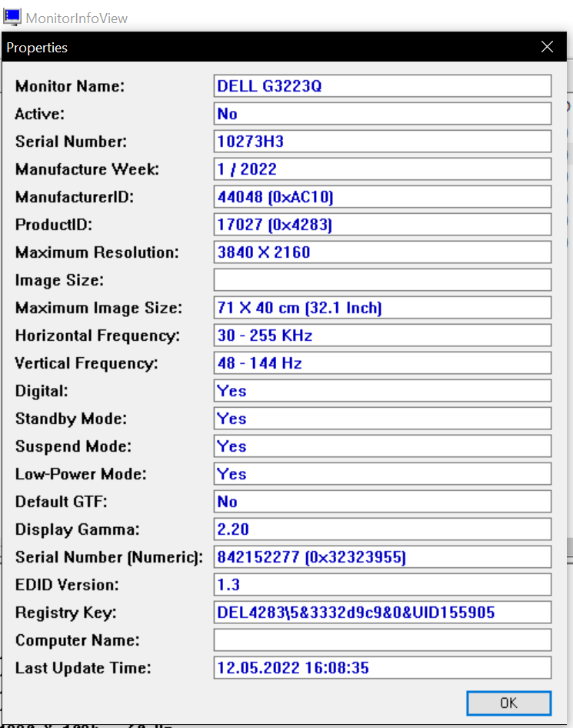Click the MonitorInfoView app icon
The image size is (573, 728).
(x=12, y=17)
